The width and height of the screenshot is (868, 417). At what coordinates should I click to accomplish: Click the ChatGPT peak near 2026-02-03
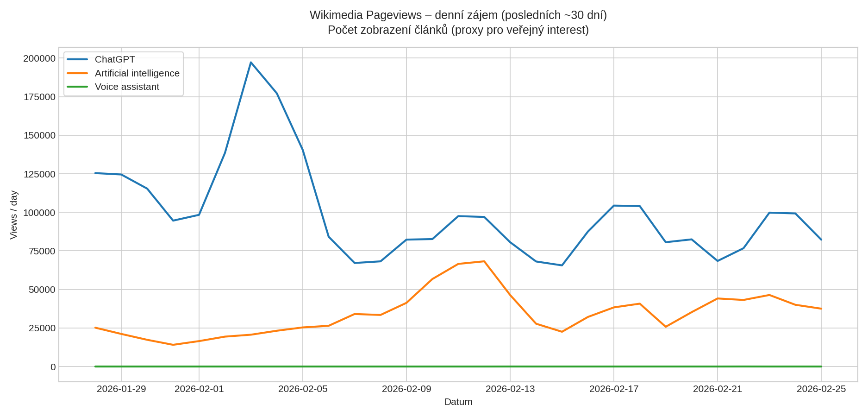pos(251,62)
